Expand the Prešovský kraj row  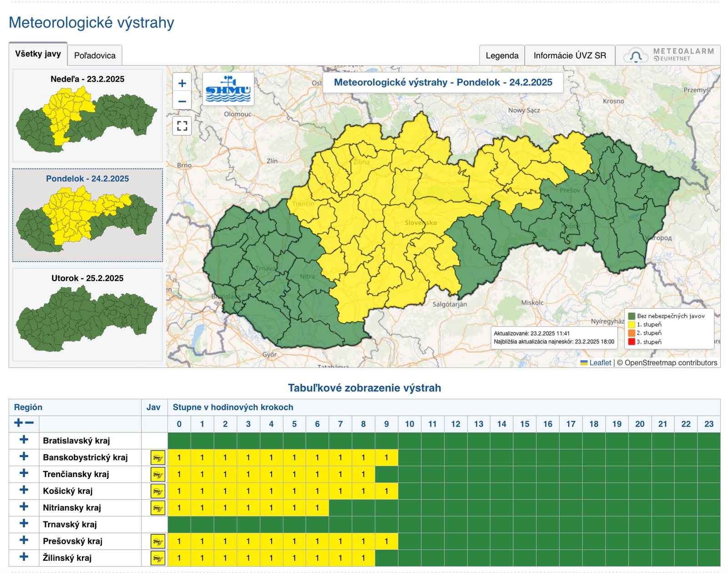coord(24,540)
